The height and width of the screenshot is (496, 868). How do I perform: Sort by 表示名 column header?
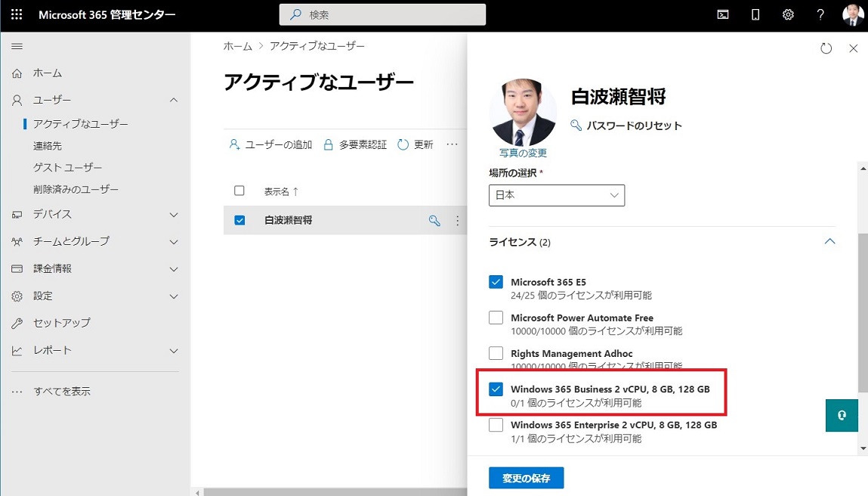pyautogui.click(x=281, y=191)
